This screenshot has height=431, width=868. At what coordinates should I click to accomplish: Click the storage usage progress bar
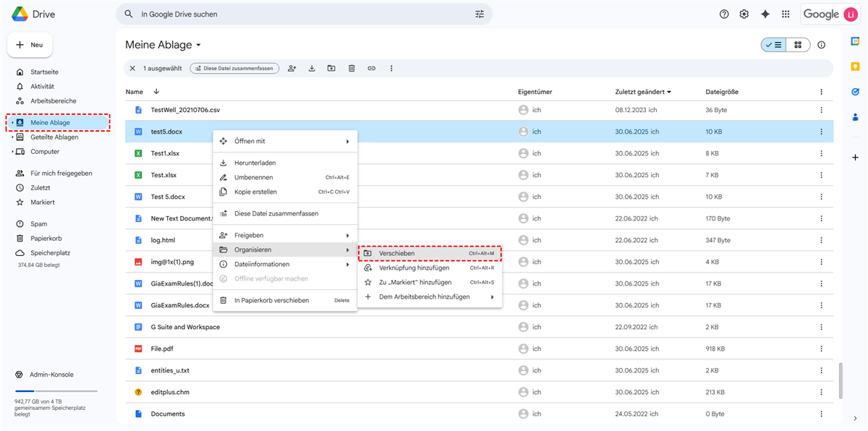pos(56,391)
